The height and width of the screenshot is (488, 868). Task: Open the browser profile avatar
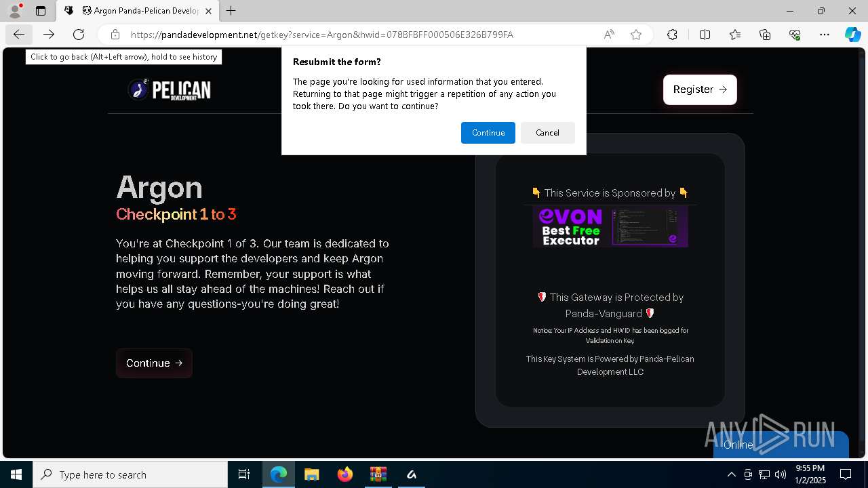click(x=15, y=11)
